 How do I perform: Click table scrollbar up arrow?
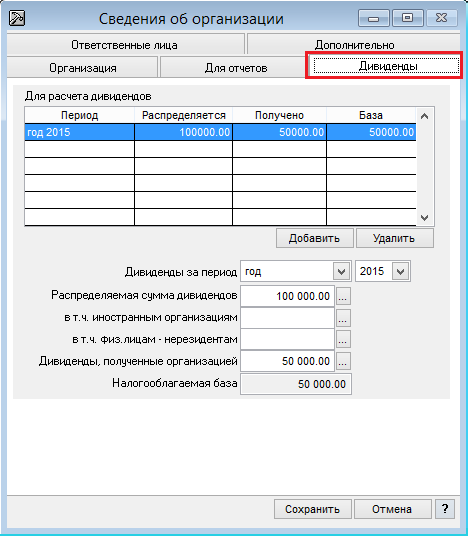click(425, 116)
